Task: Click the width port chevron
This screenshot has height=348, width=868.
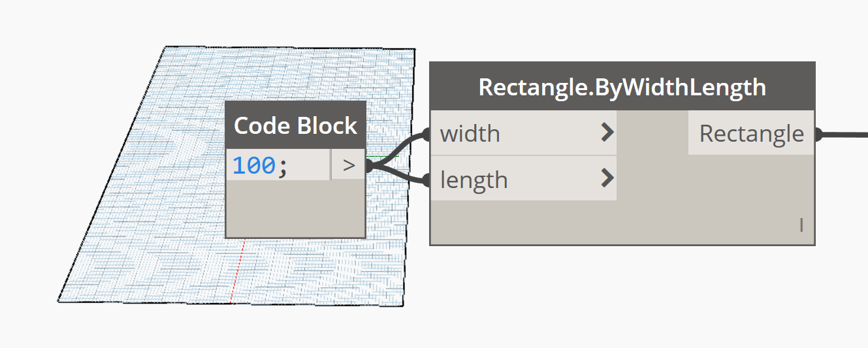Action: click(x=607, y=134)
